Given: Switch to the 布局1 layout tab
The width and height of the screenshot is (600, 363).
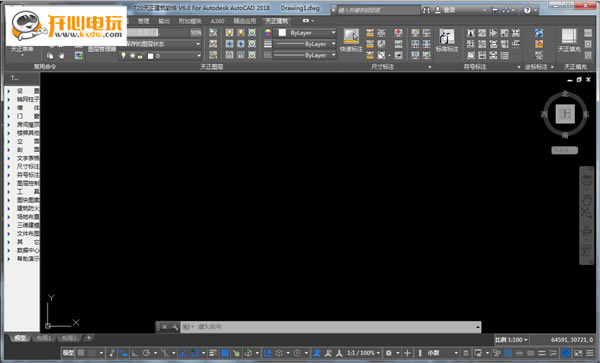Looking at the screenshot, I should coord(44,338).
